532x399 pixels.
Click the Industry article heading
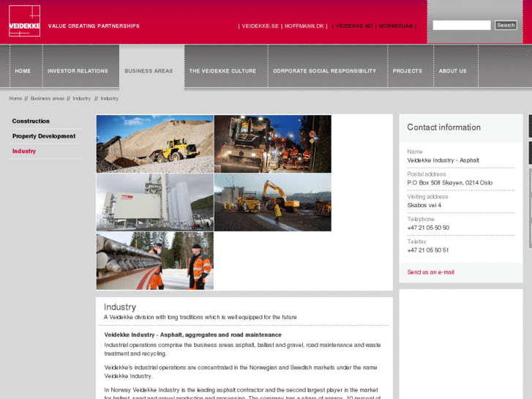tap(120, 307)
